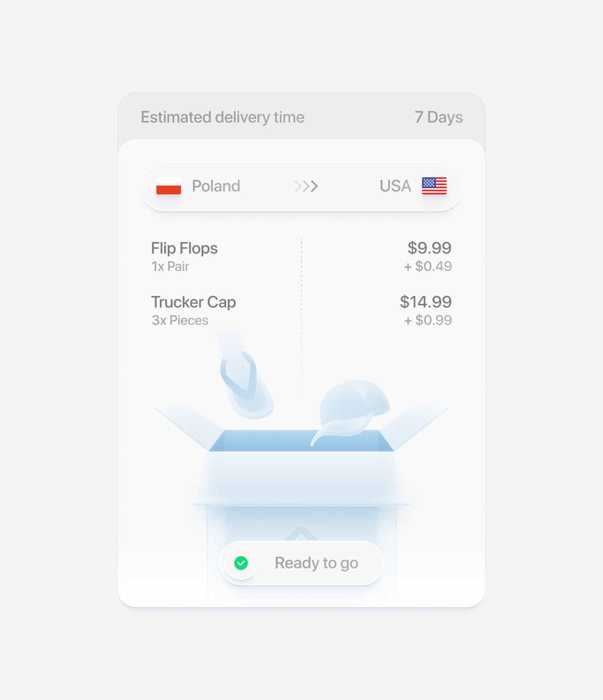603x700 pixels.
Task: Select the Flip Flops item name
Action: pos(184,248)
